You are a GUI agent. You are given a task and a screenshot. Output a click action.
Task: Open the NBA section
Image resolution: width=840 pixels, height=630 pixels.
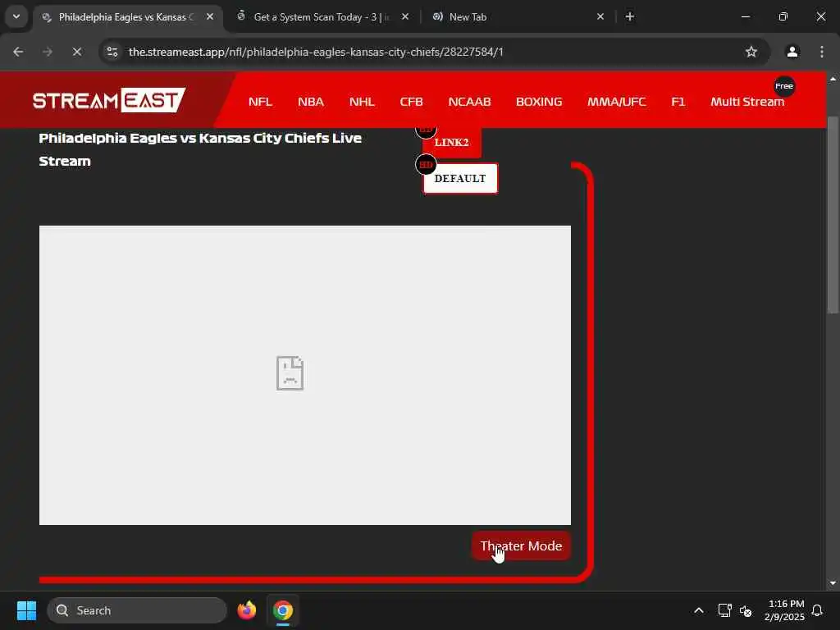pyautogui.click(x=311, y=102)
